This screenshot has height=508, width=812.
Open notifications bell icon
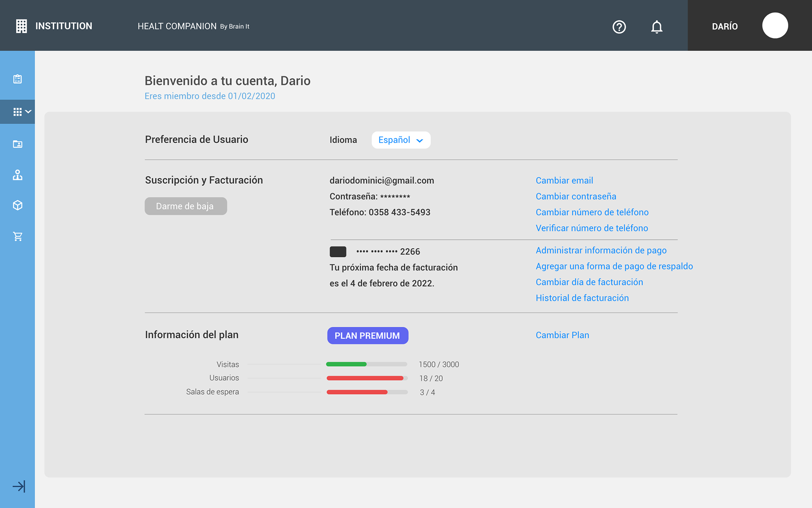656,27
